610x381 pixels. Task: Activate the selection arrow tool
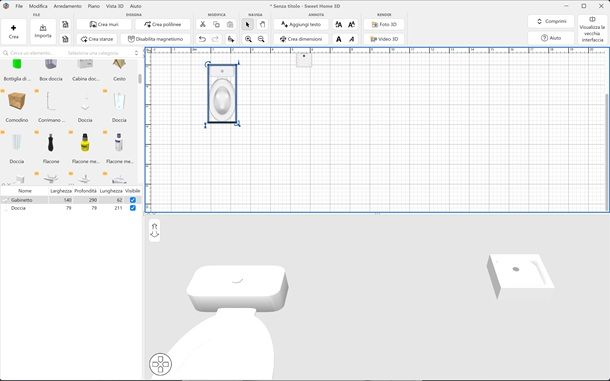tap(247, 25)
